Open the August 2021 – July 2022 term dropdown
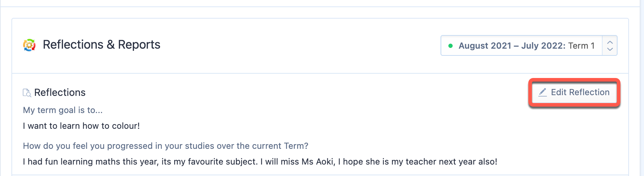This screenshot has height=176, width=644. point(529,45)
